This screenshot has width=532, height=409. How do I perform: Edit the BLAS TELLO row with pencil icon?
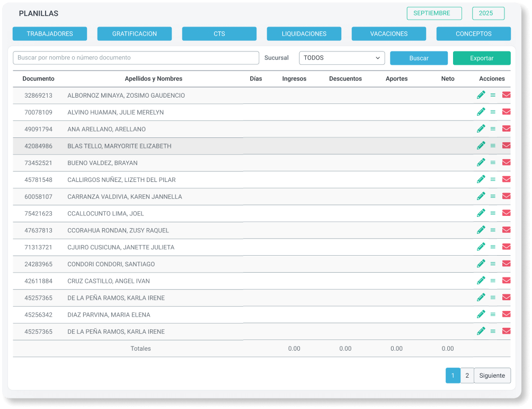tap(481, 145)
